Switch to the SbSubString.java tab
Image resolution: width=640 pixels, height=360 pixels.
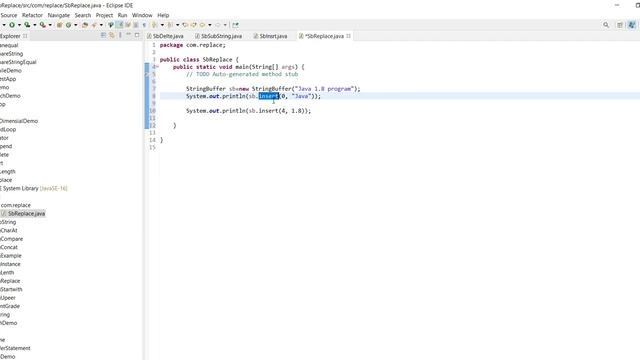point(218,36)
